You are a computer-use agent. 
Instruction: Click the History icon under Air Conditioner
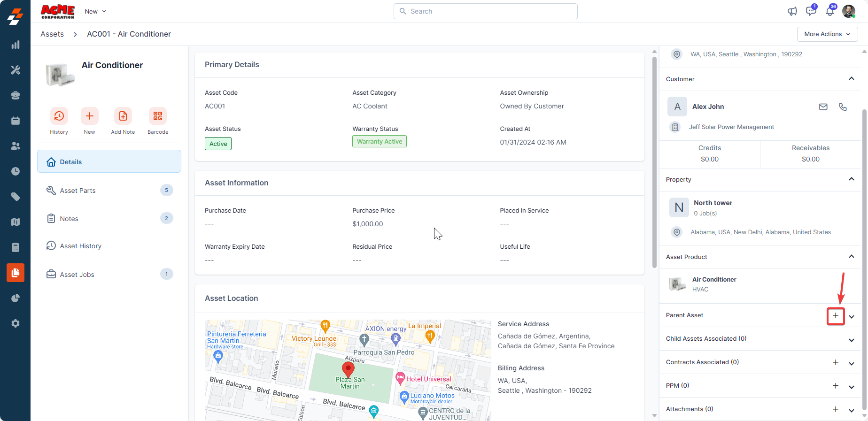click(x=59, y=116)
